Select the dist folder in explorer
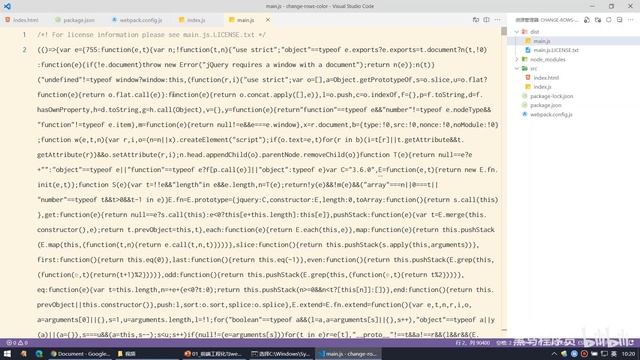This screenshot has width=640, height=360. [x=573, y=31]
